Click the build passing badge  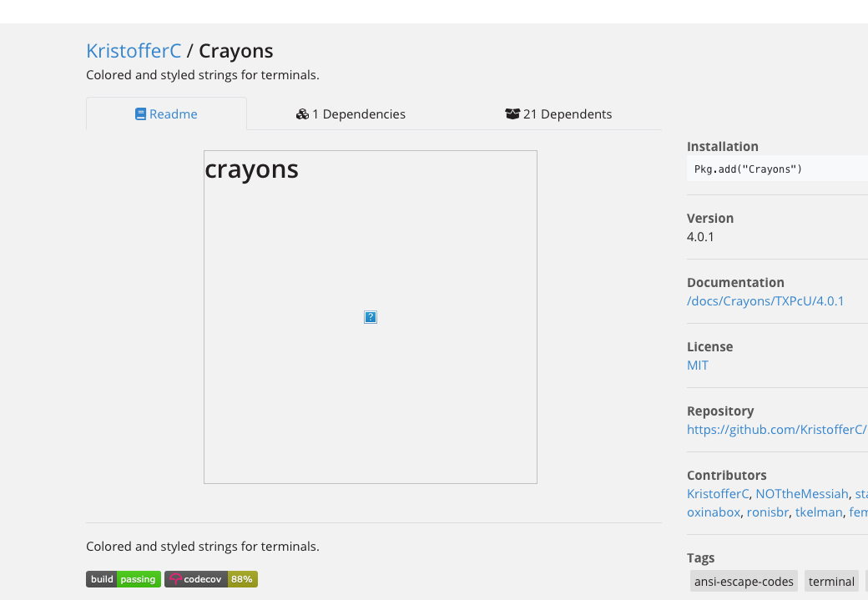coord(124,578)
